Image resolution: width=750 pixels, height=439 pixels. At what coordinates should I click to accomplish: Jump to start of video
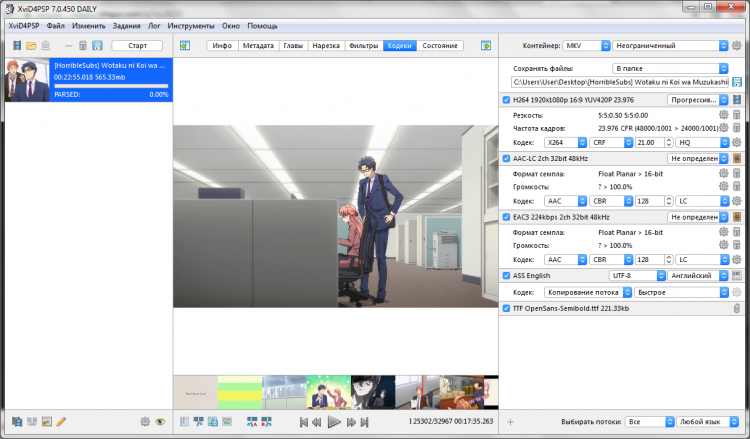tap(303, 422)
